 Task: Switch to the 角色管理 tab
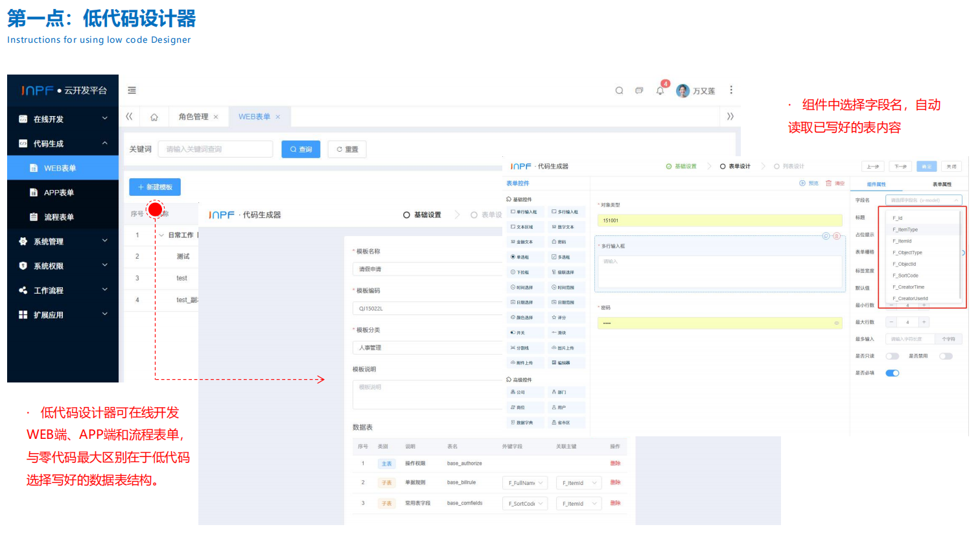pyautogui.click(x=193, y=117)
